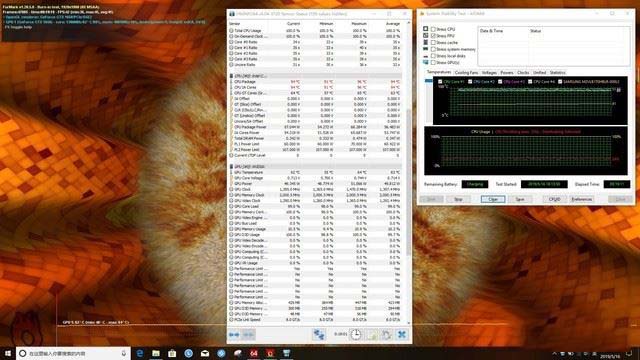The width and height of the screenshot is (640, 360).
Task: Enable the Stress CPU checkbox
Action: pos(433,29)
